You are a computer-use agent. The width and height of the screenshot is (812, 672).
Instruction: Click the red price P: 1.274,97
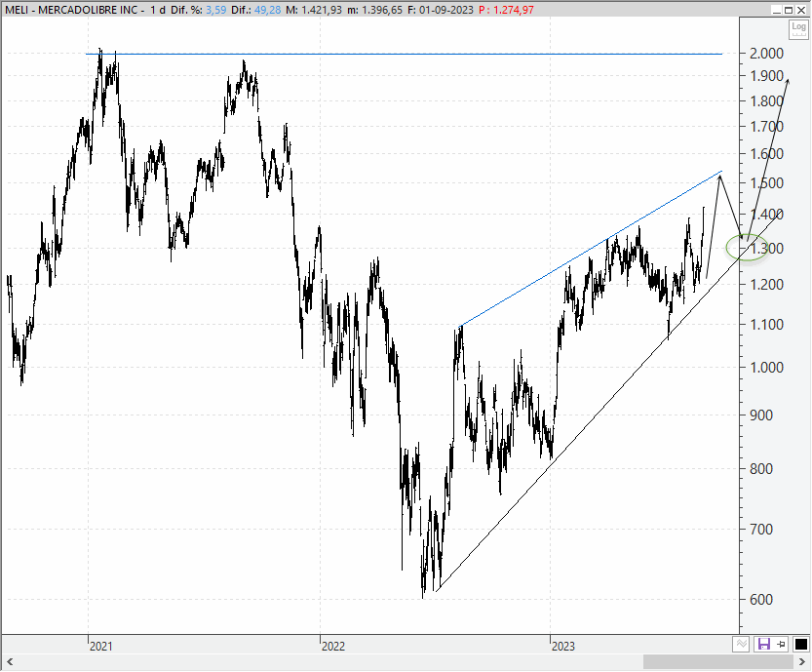tap(506, 10)
